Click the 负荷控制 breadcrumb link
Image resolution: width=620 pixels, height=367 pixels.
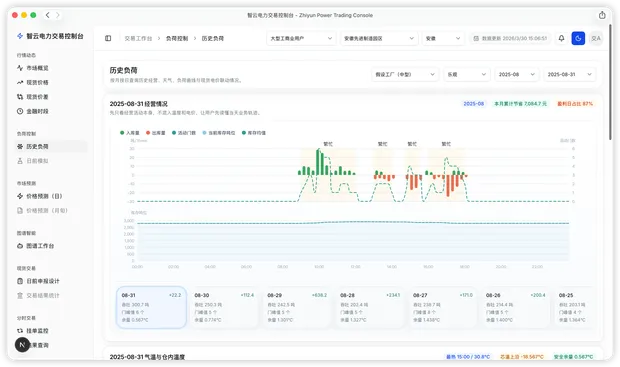(x=177, y=38)
